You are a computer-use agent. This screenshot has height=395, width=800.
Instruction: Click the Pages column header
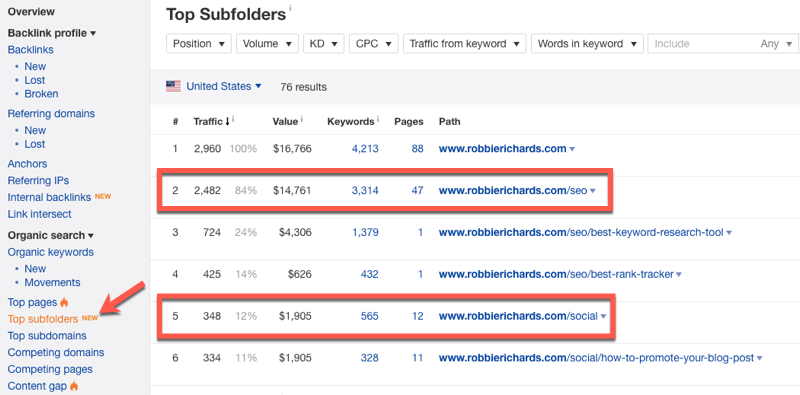(x=409, y=121)
